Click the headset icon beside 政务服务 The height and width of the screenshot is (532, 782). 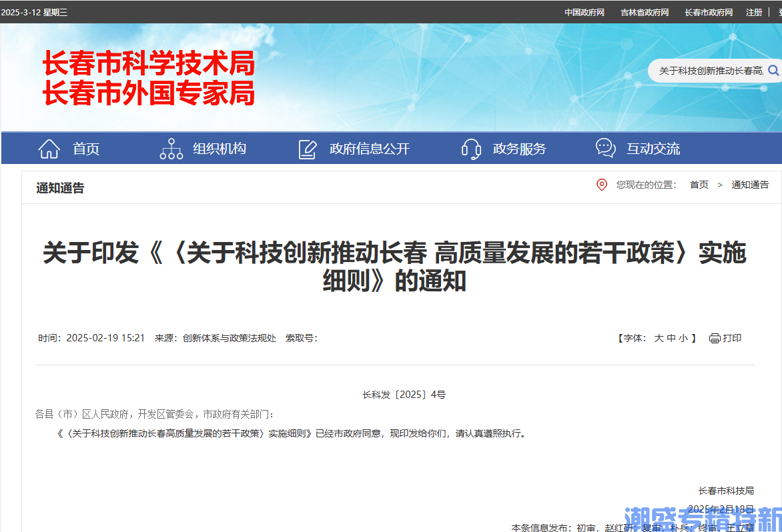pyautogui.click(x=471, y=149)
